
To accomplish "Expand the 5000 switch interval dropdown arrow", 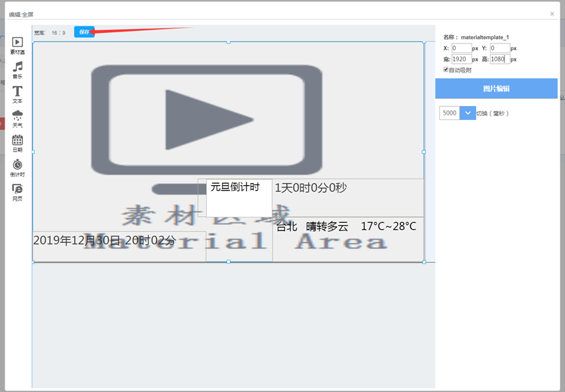I will 468,113.
